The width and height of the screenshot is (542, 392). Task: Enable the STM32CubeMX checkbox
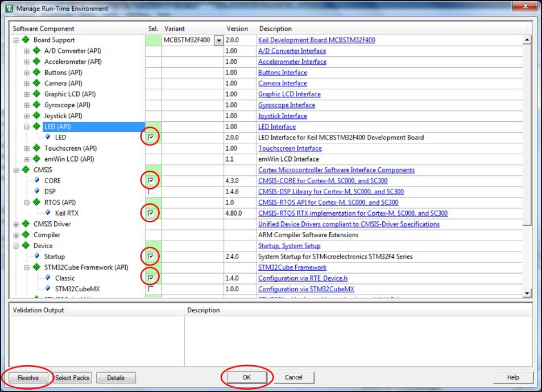[x=151, y=288]
